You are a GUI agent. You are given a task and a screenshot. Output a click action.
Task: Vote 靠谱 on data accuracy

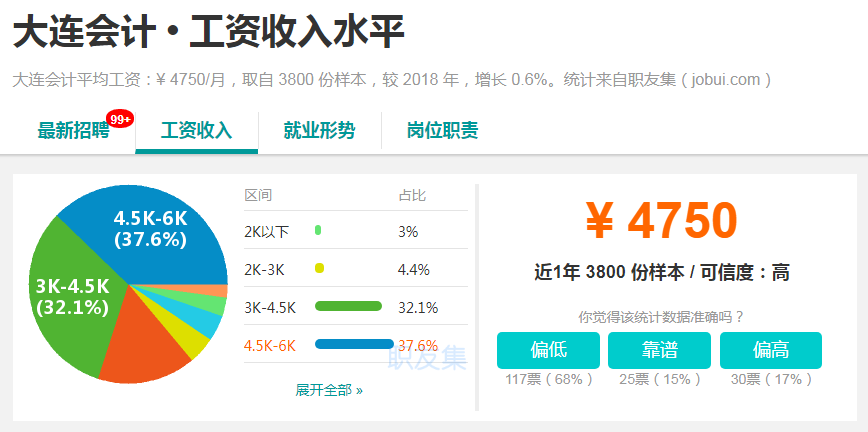(x=660, y=350)
